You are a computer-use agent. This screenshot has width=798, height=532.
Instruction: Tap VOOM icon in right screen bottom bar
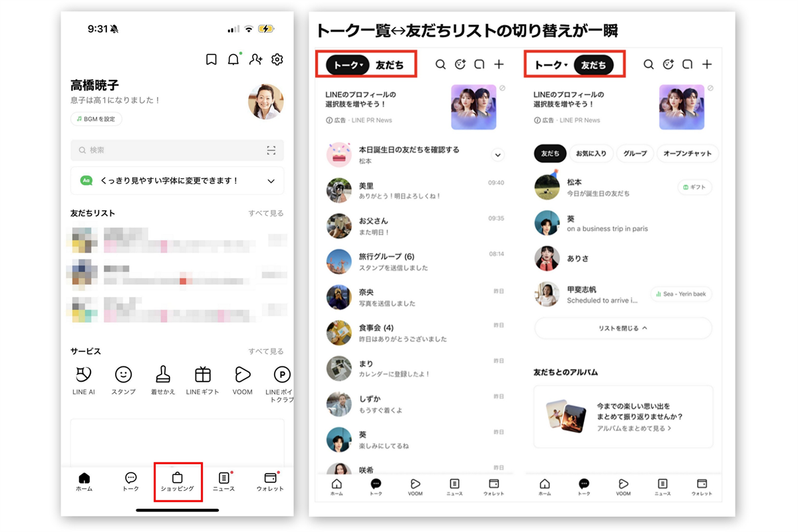[x=623, y=487]
